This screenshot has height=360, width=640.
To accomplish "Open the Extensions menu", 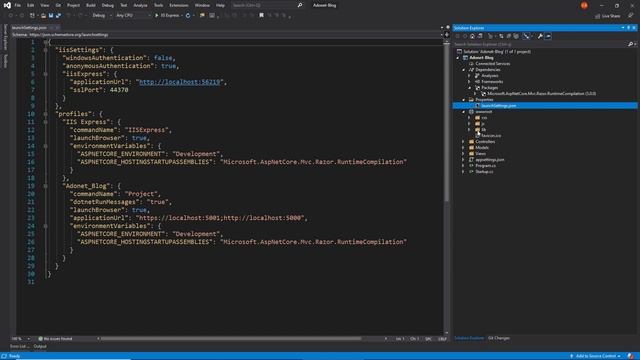I will coord(179,5).
